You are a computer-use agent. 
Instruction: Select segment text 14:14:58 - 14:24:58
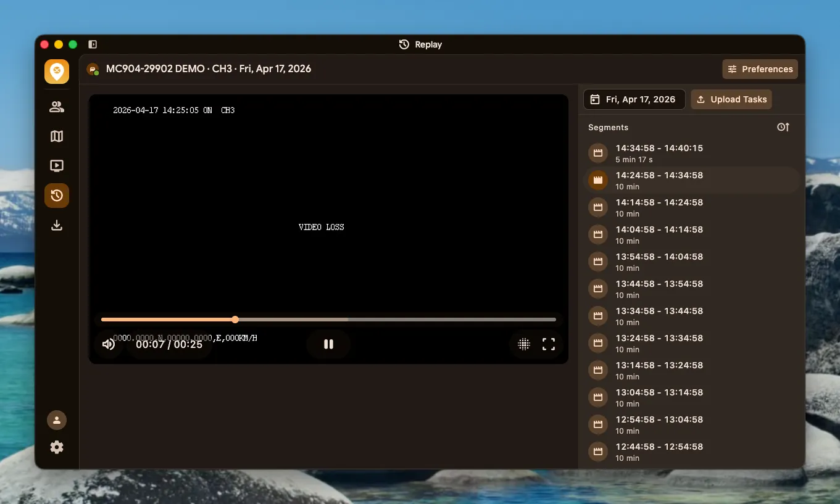pyautogui.click(x=659, y=202)
